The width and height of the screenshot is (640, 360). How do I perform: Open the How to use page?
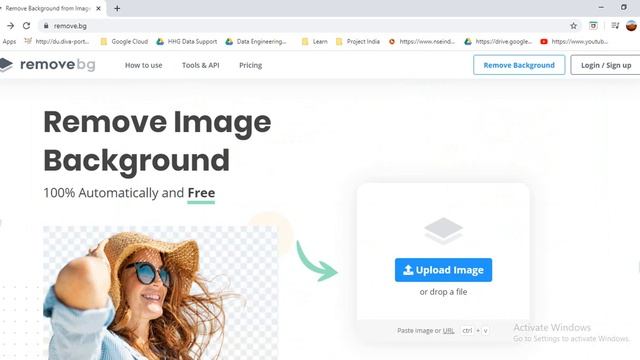pyautogui.click(x=143, y=65)
